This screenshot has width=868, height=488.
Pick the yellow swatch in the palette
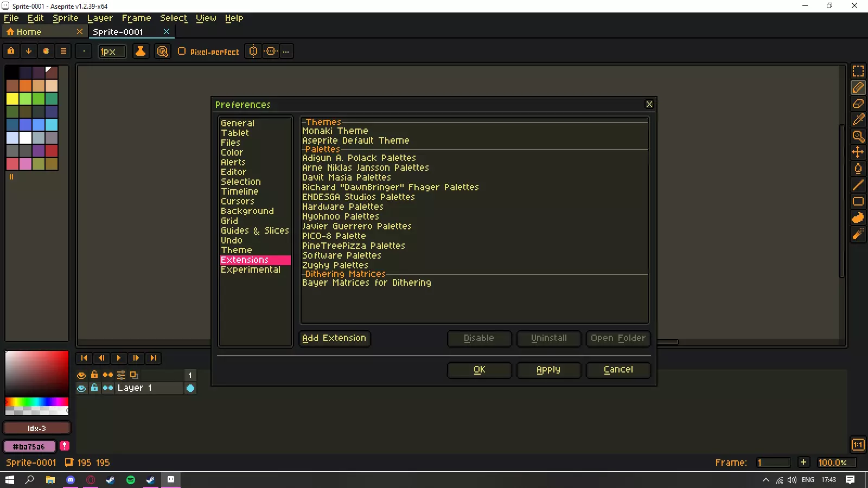12,99
